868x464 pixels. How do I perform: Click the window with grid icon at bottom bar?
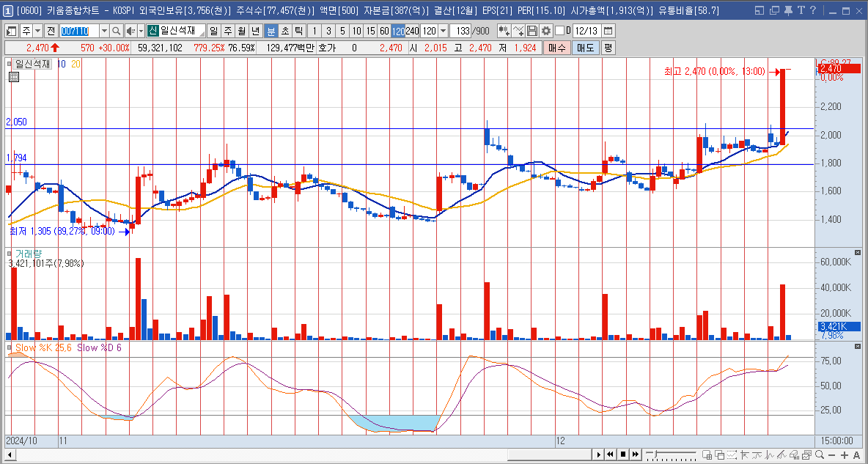[x=707, y=454]
